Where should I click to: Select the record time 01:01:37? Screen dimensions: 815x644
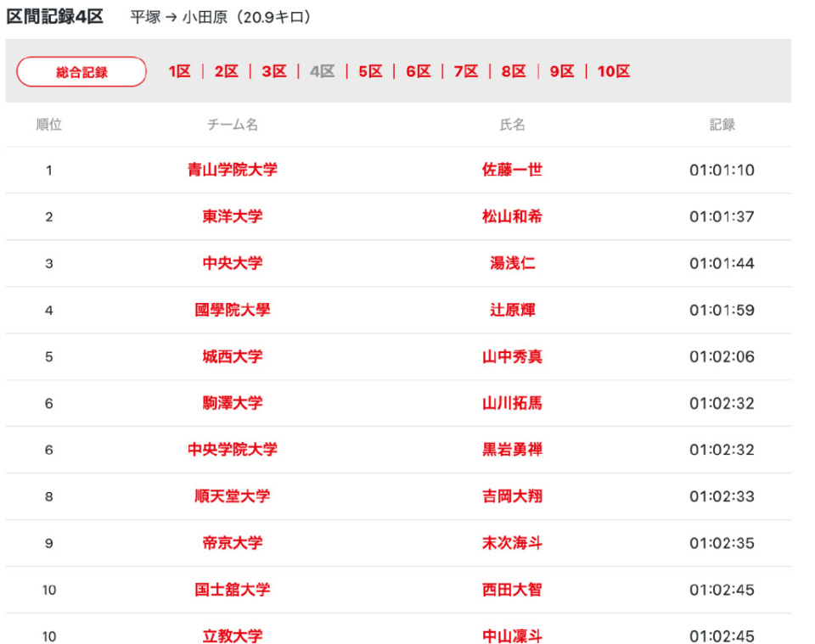[x=722, y=216]
